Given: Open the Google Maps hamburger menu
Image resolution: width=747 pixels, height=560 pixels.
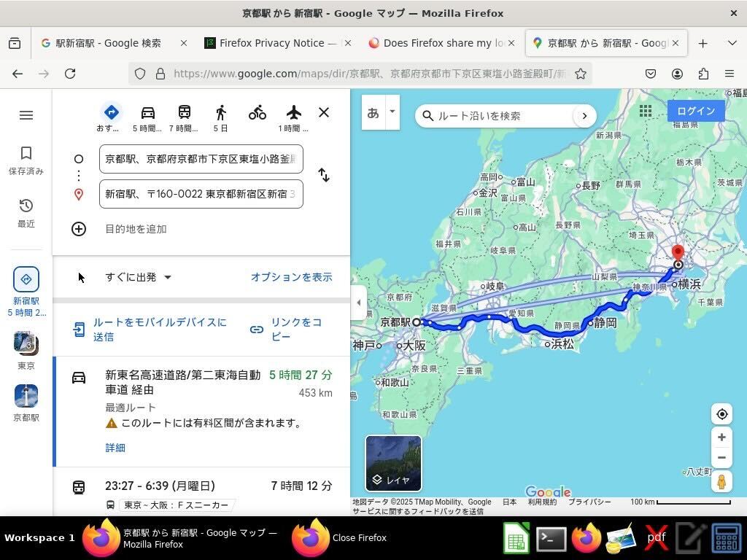Looking at the screenshot, I should pyautogui.click(x=26, y=115).
